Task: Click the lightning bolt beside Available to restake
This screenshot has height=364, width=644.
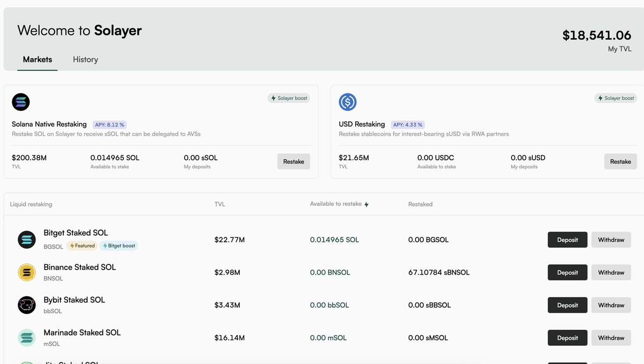Action: coord(367,204)
